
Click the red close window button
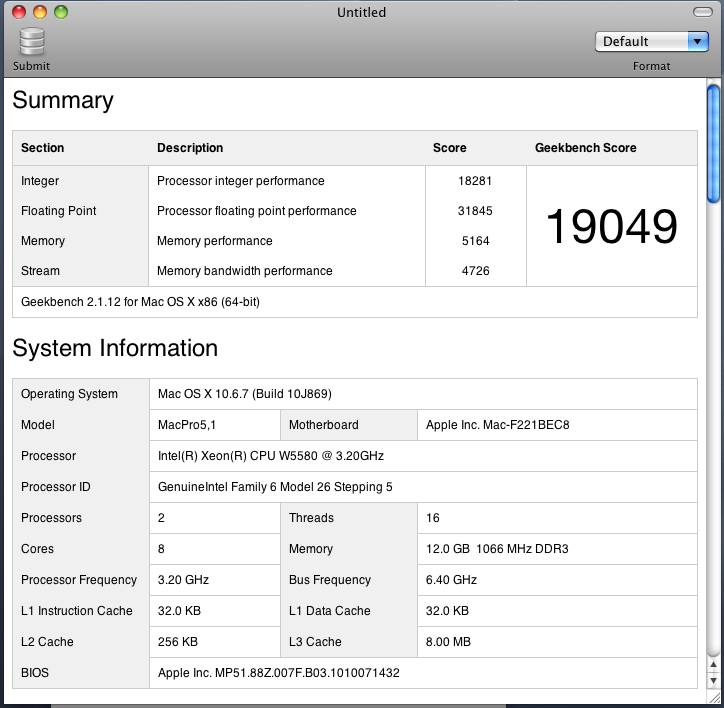point(19,12)
